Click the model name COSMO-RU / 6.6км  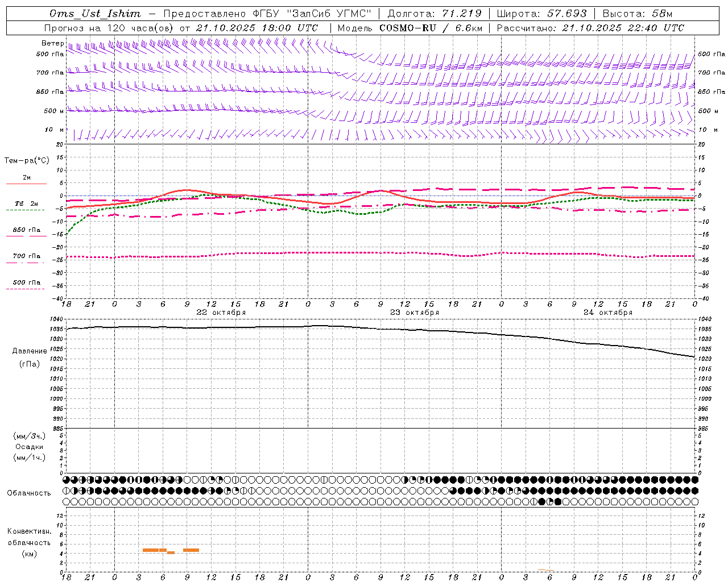tap(431, 28)
